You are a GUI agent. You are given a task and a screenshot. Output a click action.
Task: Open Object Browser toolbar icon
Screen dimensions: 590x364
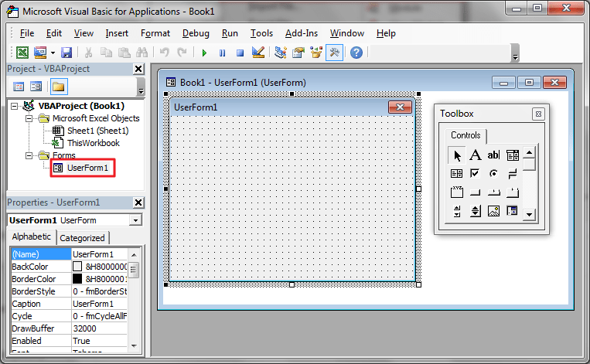(x=316, y=53)
